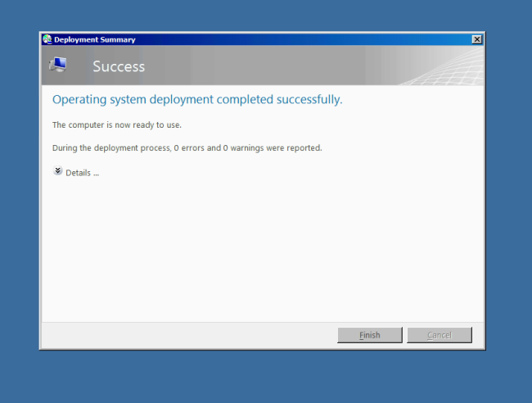Viewport: 532px width, 403px height.
Task: Click the blue desktop background above the dialog
Action: pos(262,15)
